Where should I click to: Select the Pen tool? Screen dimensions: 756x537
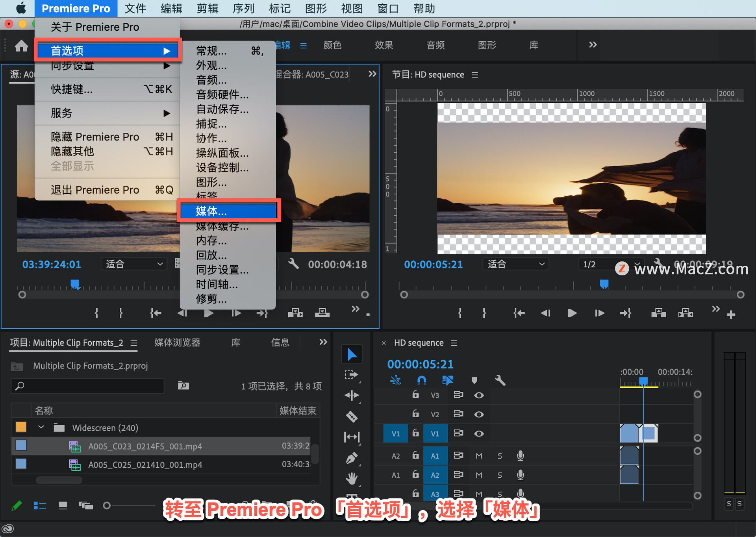point(352,458)
